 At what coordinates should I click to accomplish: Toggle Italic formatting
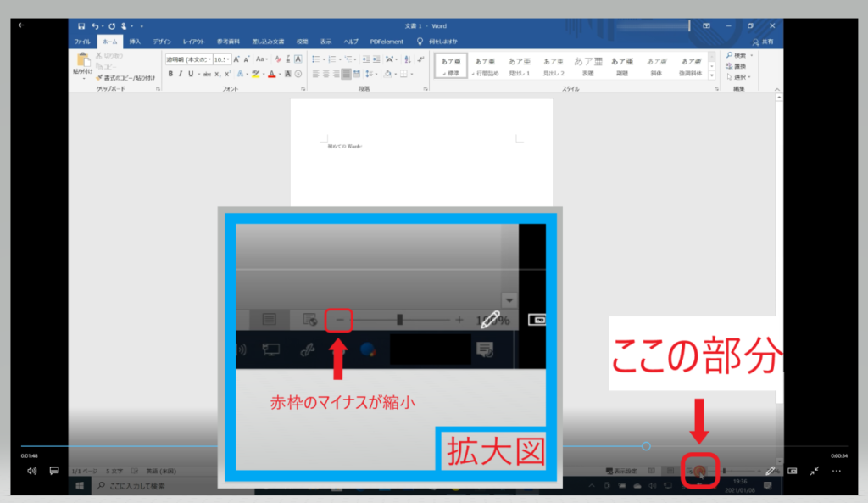click(x=179, y=74)
